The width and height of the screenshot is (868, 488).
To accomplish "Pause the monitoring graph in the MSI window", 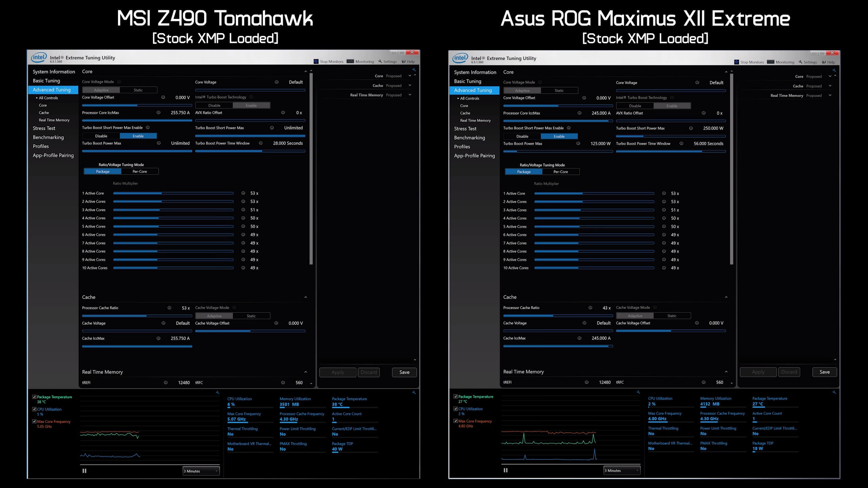I will [x=84, y=471].
